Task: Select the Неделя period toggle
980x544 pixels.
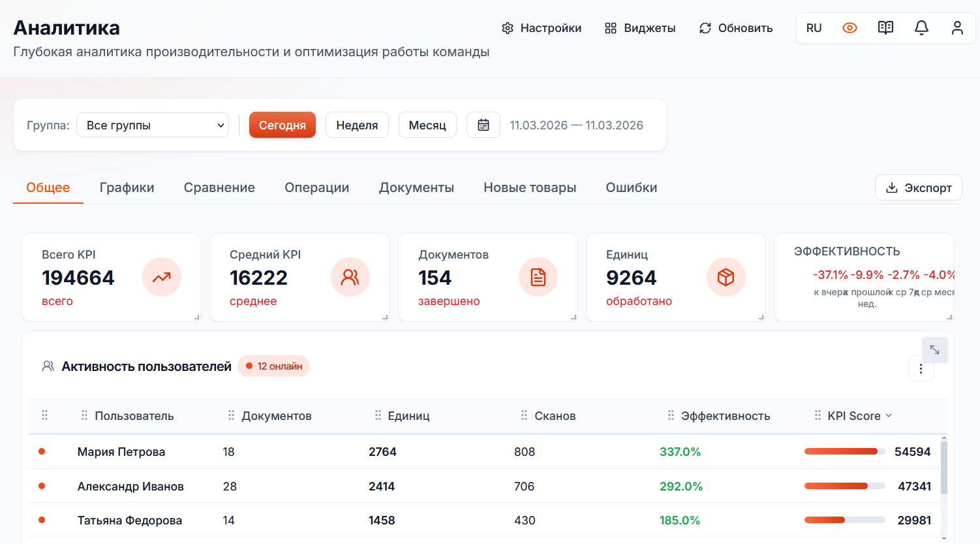Action: click(x=357, y=125)
